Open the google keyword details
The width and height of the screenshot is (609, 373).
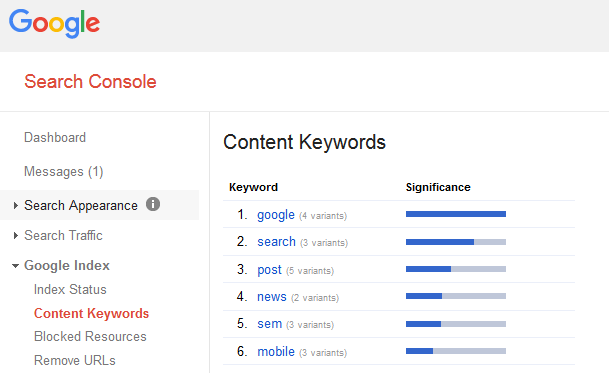276,215
